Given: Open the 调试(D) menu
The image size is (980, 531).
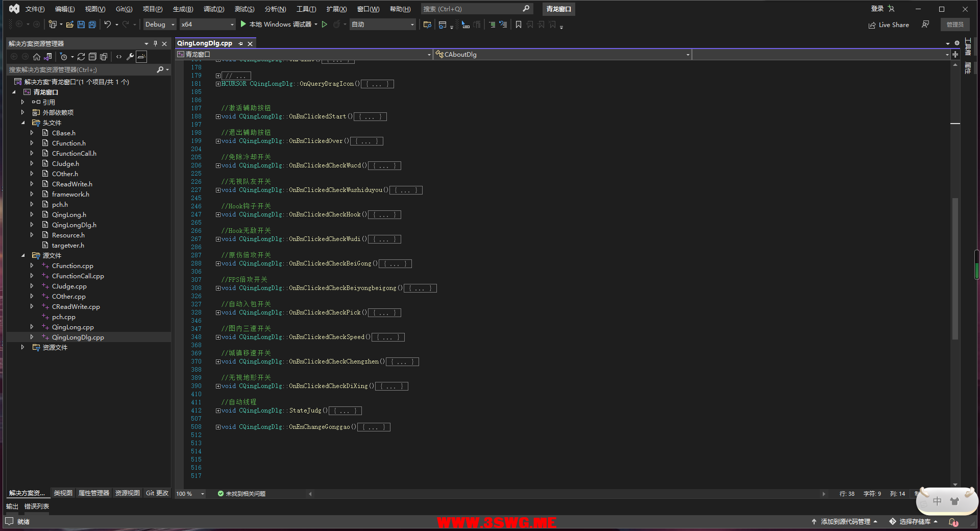Looking at the screenshot, I should (x=214, y=9).
